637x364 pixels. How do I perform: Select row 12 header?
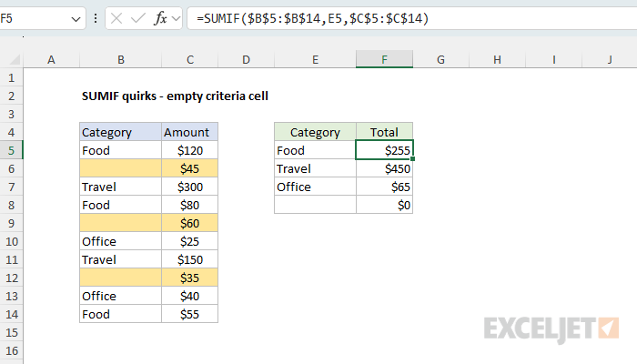(x=11, y=278)
